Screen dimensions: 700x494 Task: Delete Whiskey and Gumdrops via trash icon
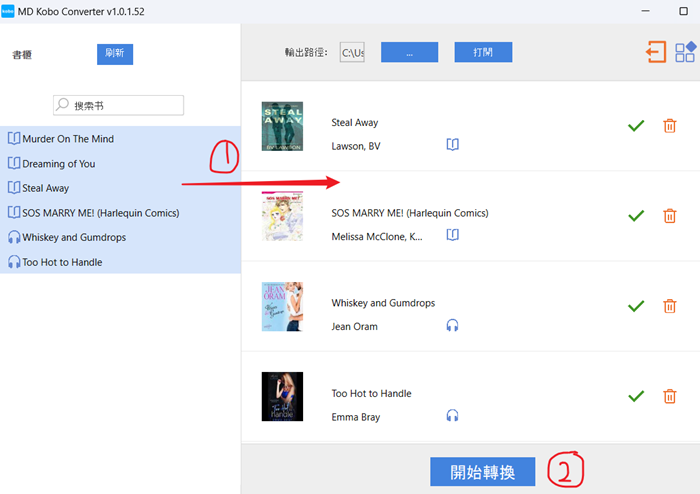tap(670, 306)
